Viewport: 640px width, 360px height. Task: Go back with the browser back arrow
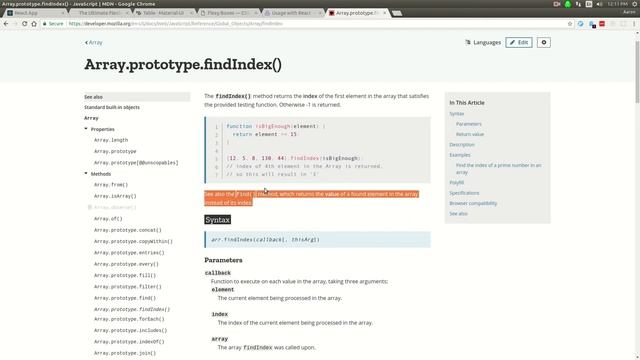[x=6, y=24]
